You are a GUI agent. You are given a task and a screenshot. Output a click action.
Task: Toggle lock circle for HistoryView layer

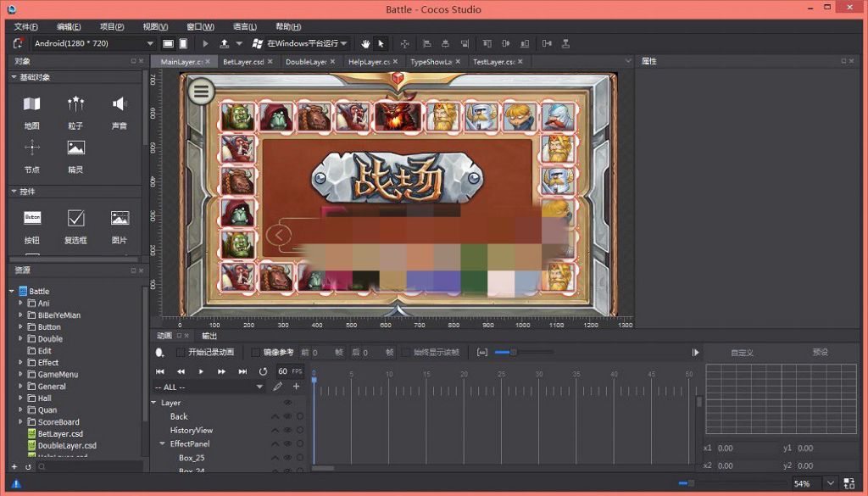click(x=300, y=430)
